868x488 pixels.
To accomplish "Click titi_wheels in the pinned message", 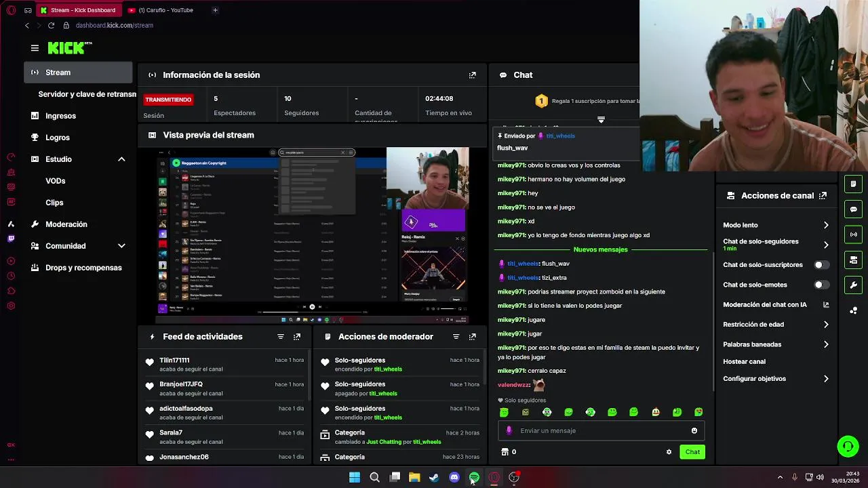I will tap(560, 136).
